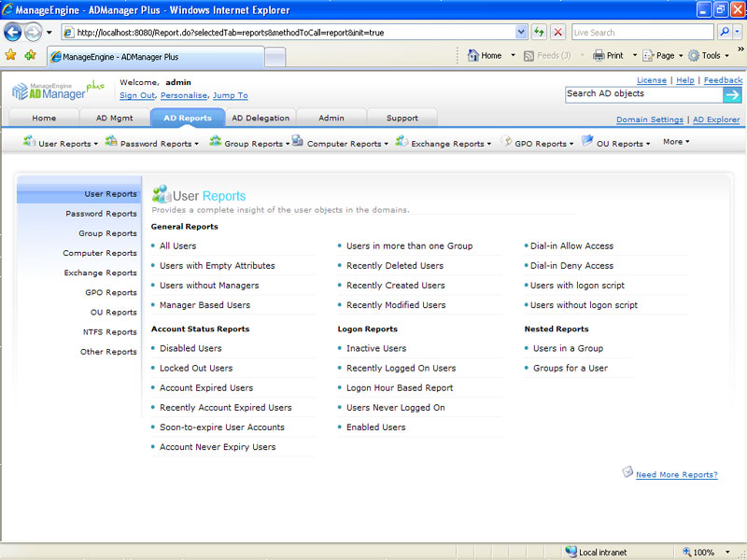Click the Live Search input box
This screenshot has height=560, width=747.
[642, 33]
